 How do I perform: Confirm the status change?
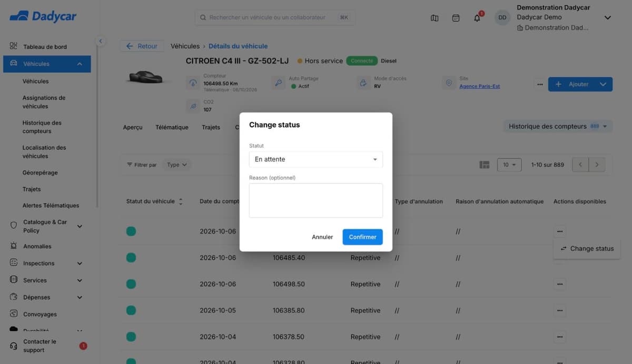pos(362,237)
